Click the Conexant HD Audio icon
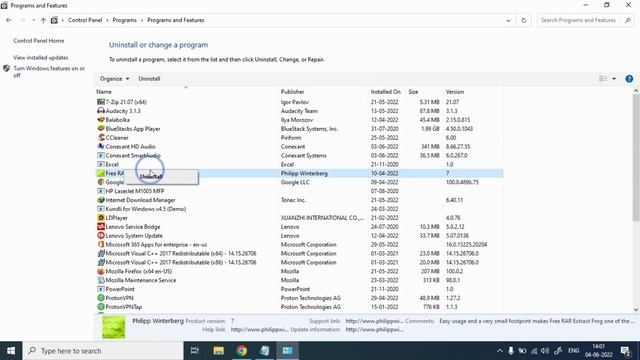 tap(101, 147)
